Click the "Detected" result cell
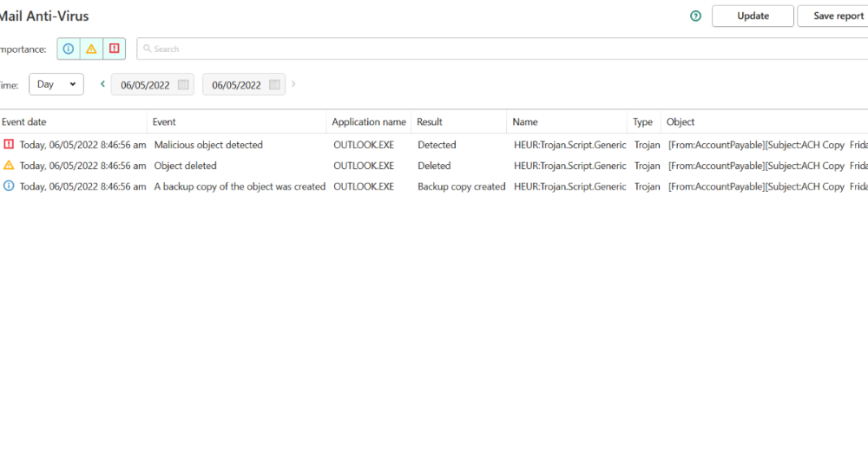 [437, 145]
